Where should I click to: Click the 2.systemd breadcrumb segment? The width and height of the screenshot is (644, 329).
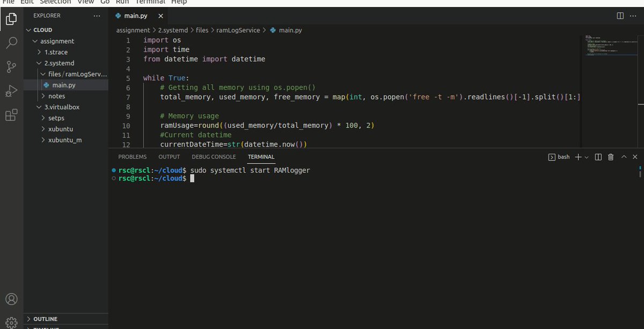pos(173,30)
